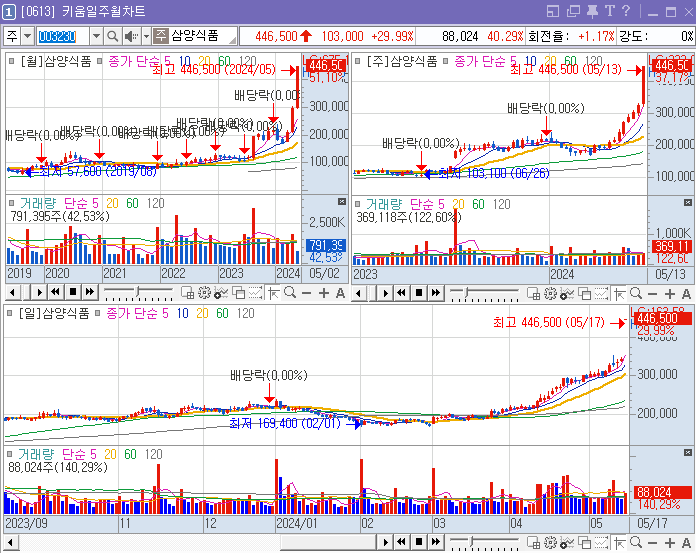Click monthly chart minus zoom-out icon
The height and width of the screenshot is (553, 696).
point(306,293)
